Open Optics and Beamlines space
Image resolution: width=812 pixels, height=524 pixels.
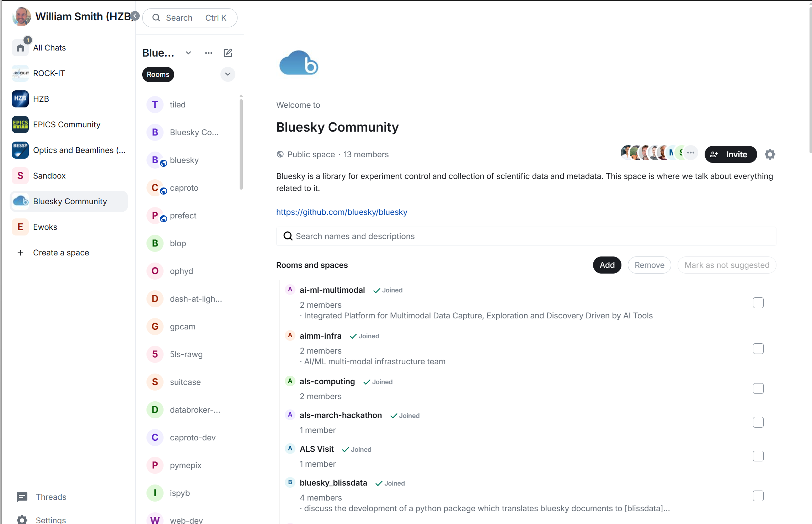tap(69, 150)
